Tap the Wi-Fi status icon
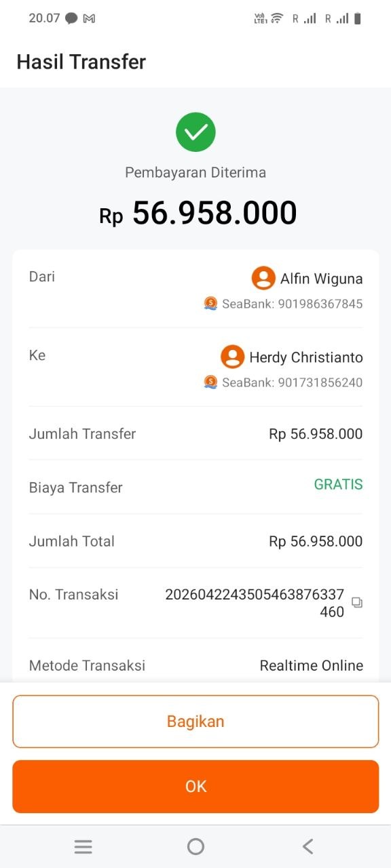The width and height of the screenshot is (391, 868). coord(277,18)
